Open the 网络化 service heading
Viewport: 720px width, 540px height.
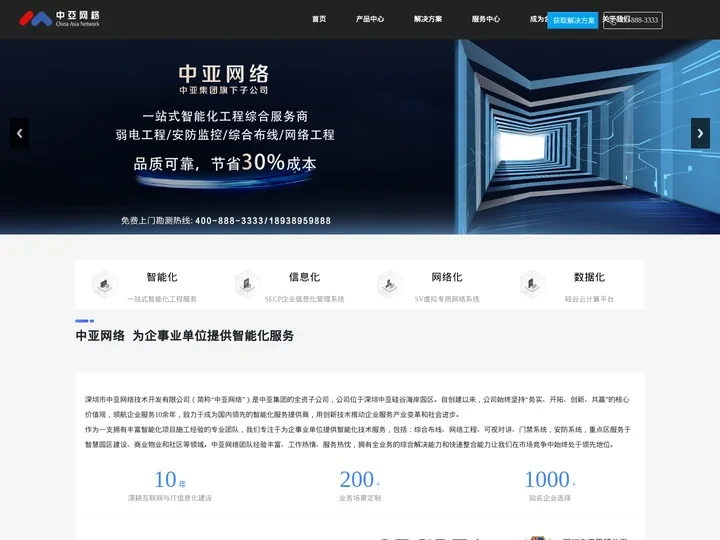[446, 277]
